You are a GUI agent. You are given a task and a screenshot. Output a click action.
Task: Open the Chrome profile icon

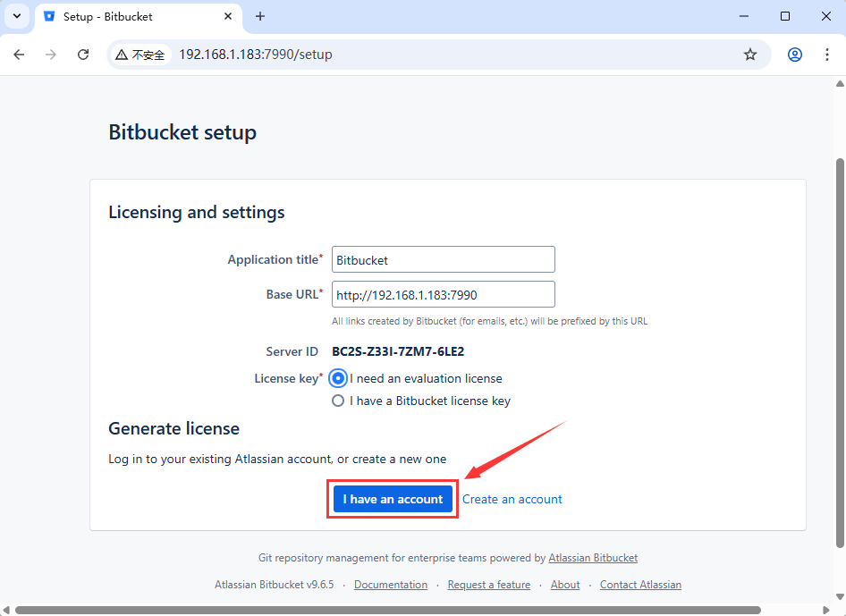(795, 55)
